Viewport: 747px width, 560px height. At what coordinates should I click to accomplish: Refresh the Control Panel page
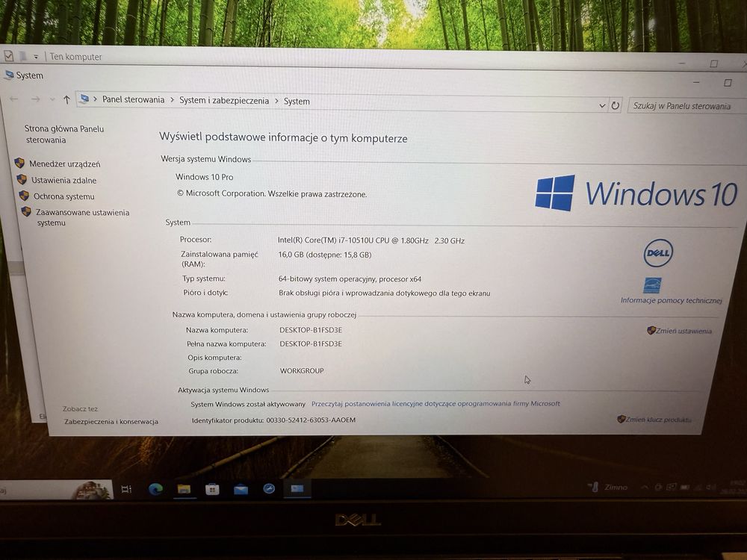click(616, 105)
